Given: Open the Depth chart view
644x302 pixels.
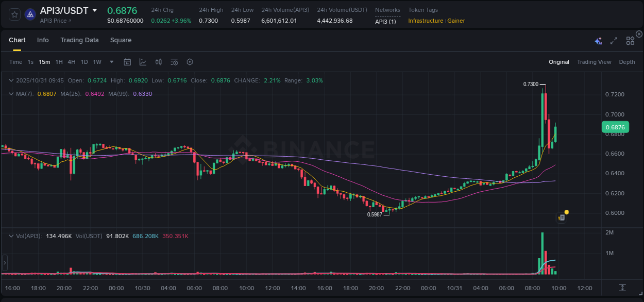Looking at the screenshot, I should coord(626,62).
